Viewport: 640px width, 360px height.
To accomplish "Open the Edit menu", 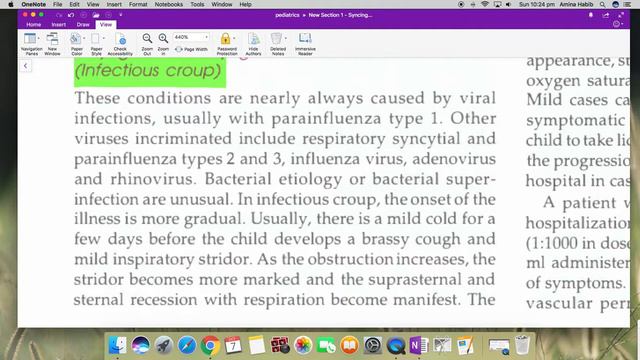I will (x=74, y=4).
